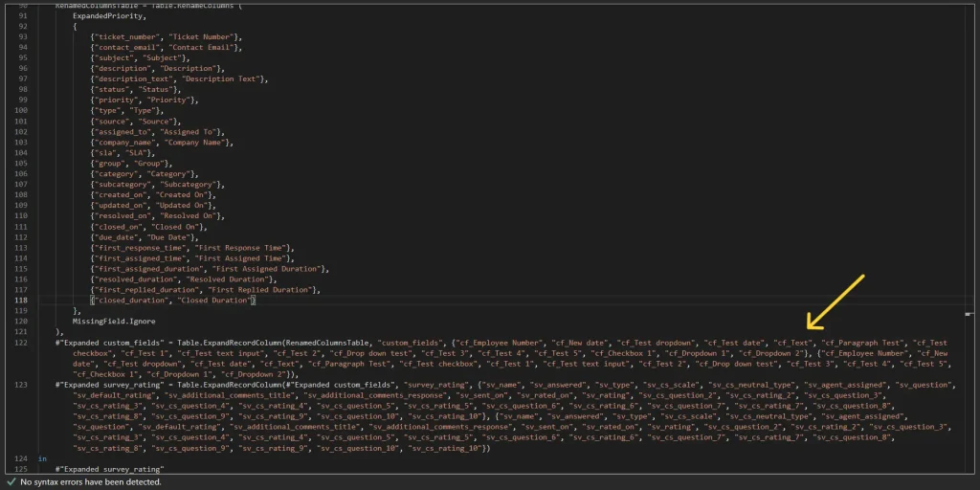Click the "Closed On" rename pair
Image resolution: width=980 pixels, height=490 pixels.
(148, 227)
